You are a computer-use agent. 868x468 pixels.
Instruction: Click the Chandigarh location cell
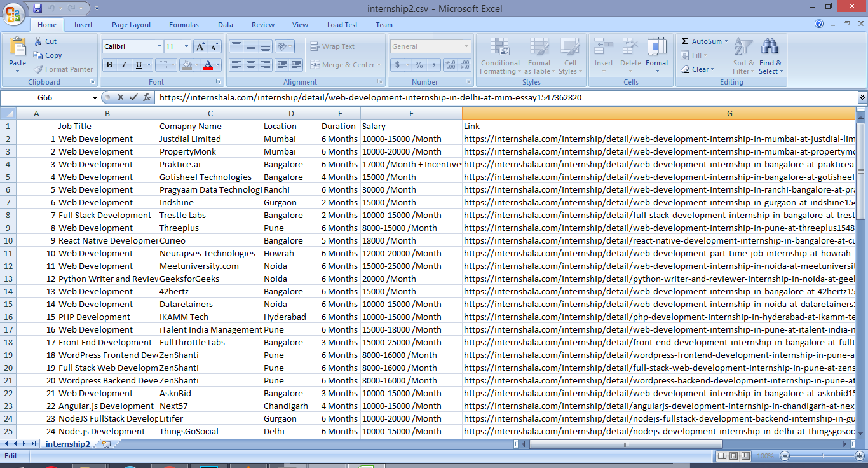[x=291, y=406]
